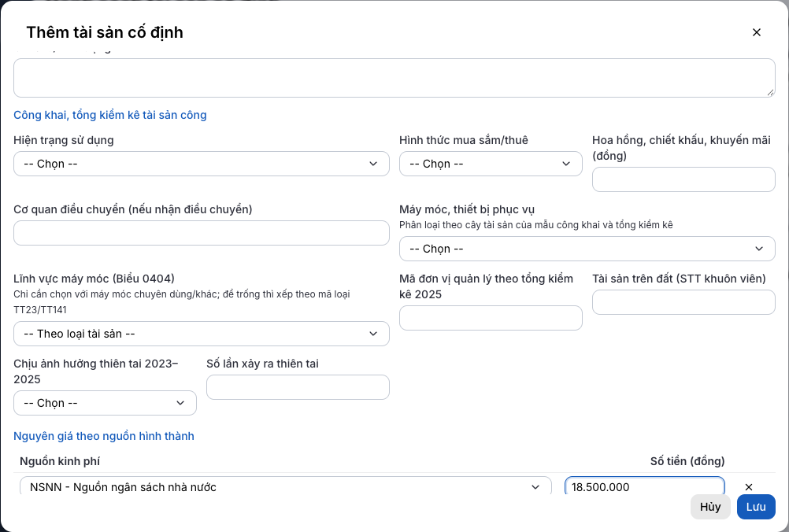The height and width of the screenshot is (532, 789).
Task: Focus the Số lần xảy ra thiên tai field
Action: tap(298, 387)
